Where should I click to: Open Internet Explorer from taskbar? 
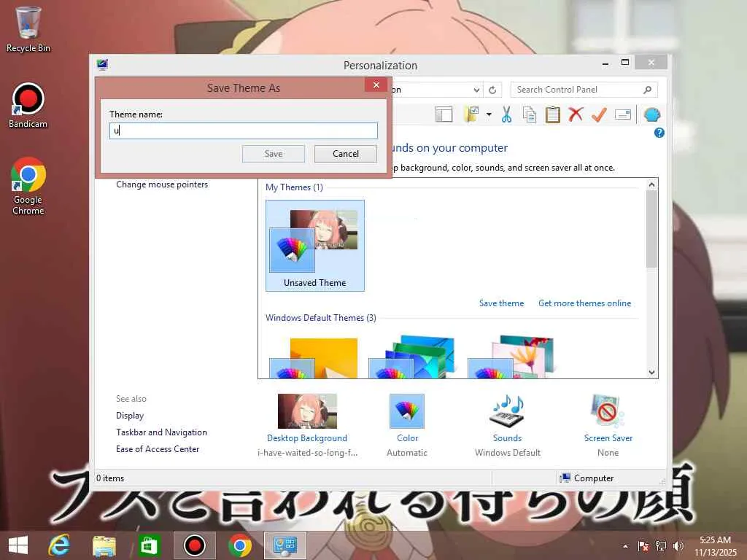pyautogui.click(x=59, y=545)
